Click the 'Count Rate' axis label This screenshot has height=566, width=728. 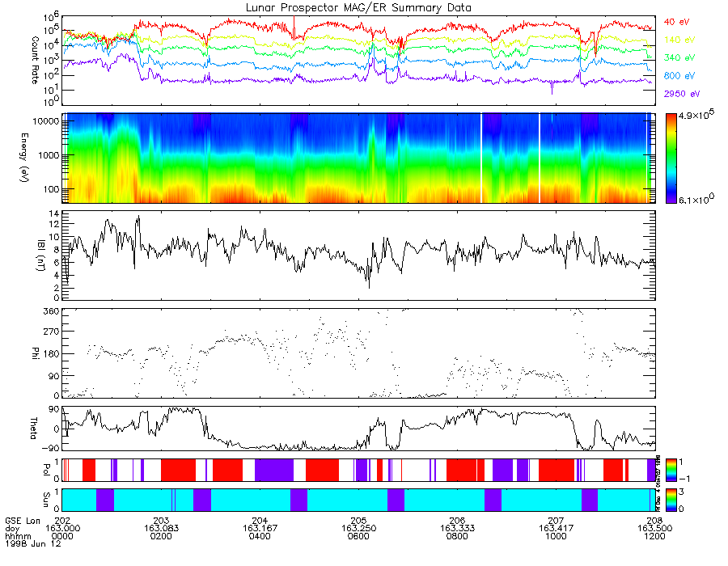(x=34, y=60)
